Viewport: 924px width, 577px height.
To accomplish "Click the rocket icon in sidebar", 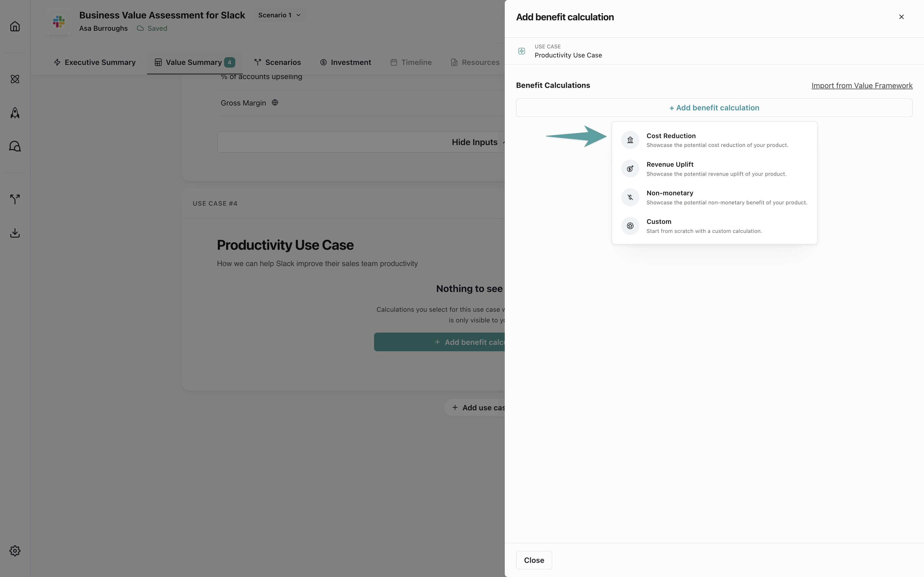I will [15, 112].
